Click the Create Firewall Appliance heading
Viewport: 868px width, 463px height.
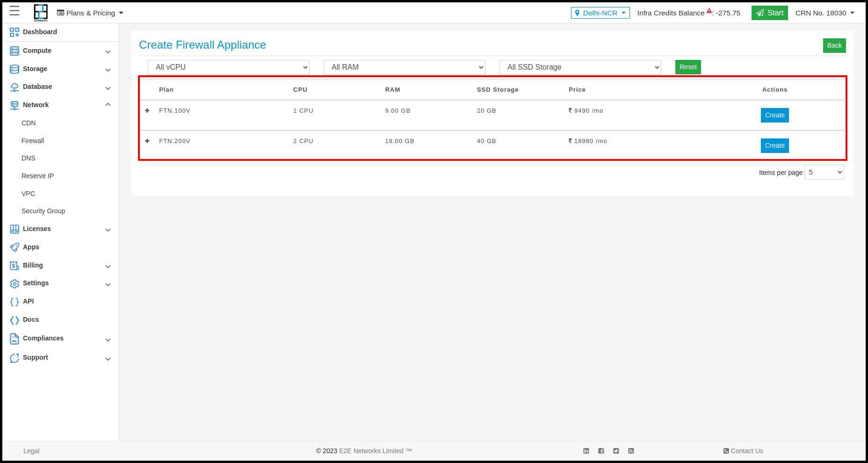pyautogui.click(x=203, y=45)
